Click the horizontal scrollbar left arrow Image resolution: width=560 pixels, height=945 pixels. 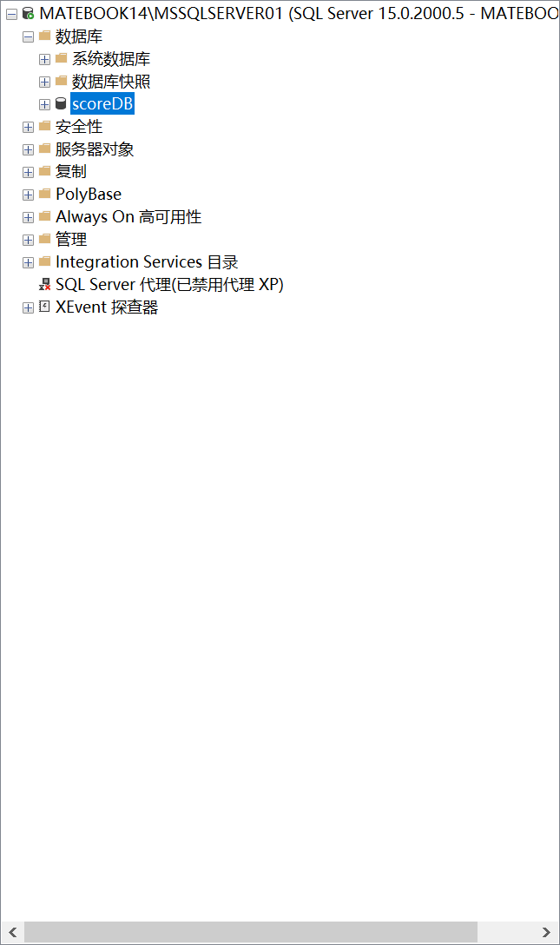(x=13, y=932)
